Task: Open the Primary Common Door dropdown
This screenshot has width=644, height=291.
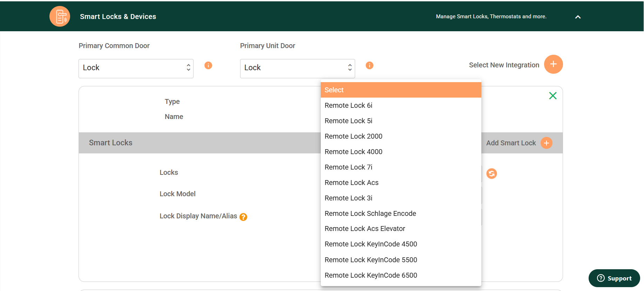Action: (x=136, y=68)
